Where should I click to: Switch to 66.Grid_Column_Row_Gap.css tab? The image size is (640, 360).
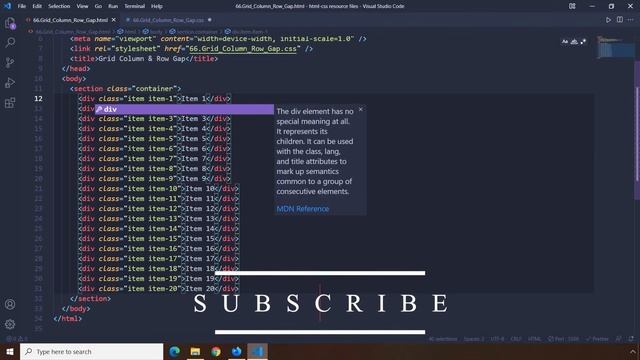tap(168, 20)
